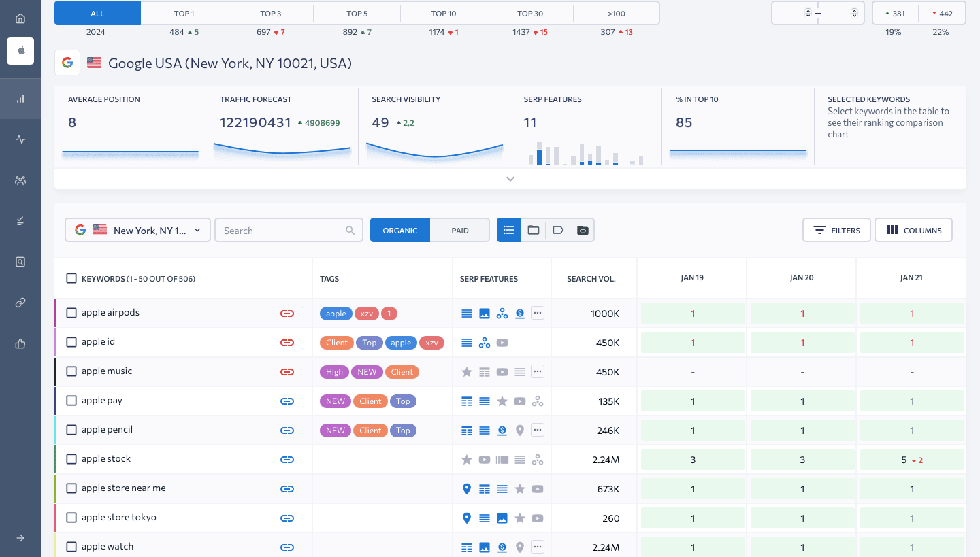Click red link icon for apple music

coord(287,372)
